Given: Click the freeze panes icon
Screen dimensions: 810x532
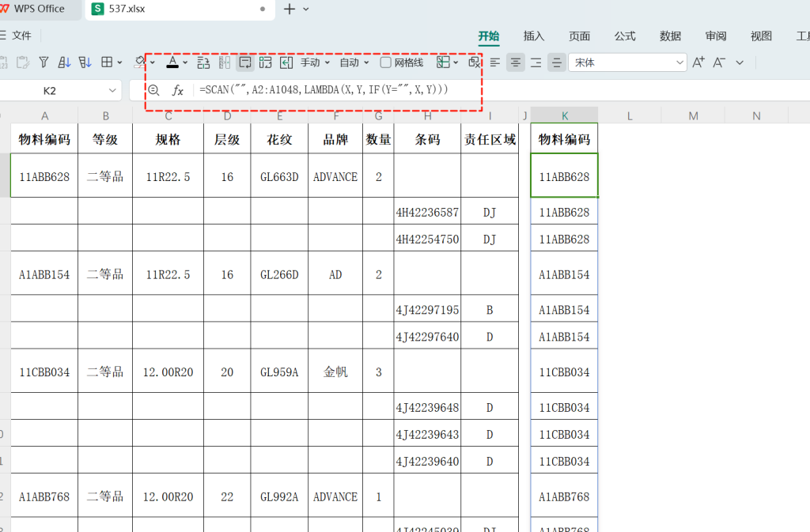Looking at the screenshot, I should (443, 62).
